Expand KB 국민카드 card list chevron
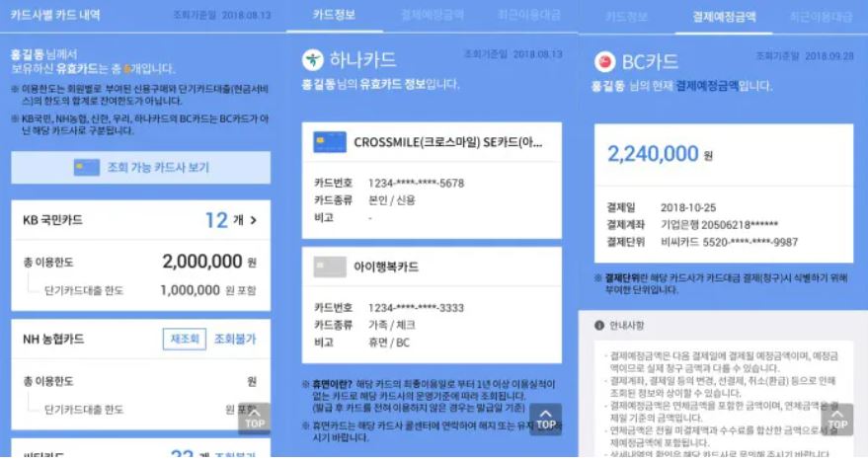 click(253, 220)
